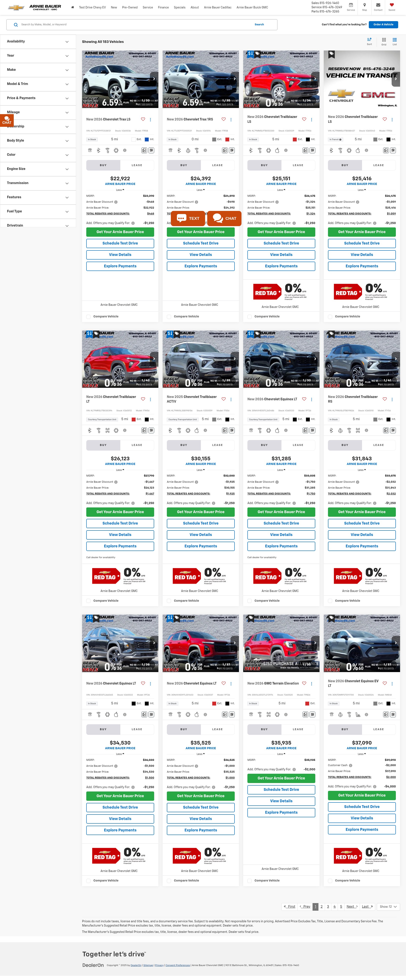Check Compare Vehicle for $25,416 Trailblazer
Viewport: 406px width, 980px height.
point(330,317)
